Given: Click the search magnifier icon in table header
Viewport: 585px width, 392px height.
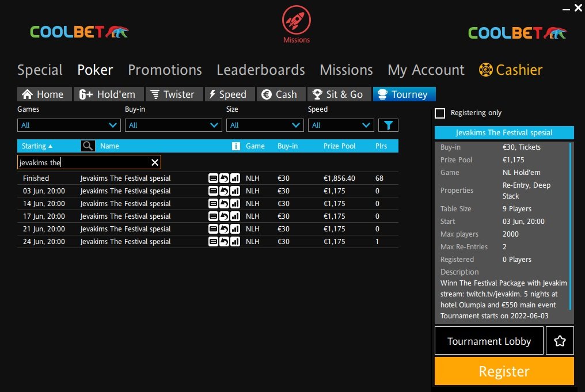Looking at the screenshot, I should click(88, 146).
